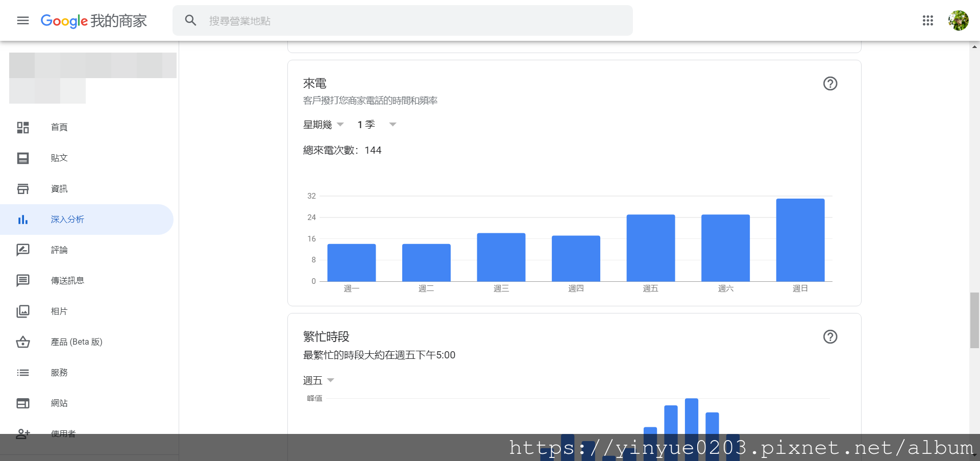The image size is (980, 461).
Task: Open the hamburger main menu
Action: pyautogui.click(x=23, y=20)
